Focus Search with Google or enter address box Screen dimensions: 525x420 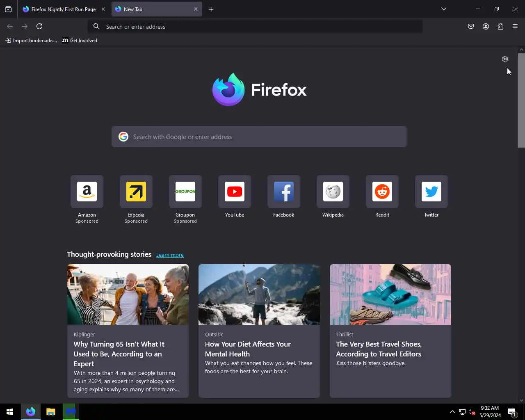259,137
